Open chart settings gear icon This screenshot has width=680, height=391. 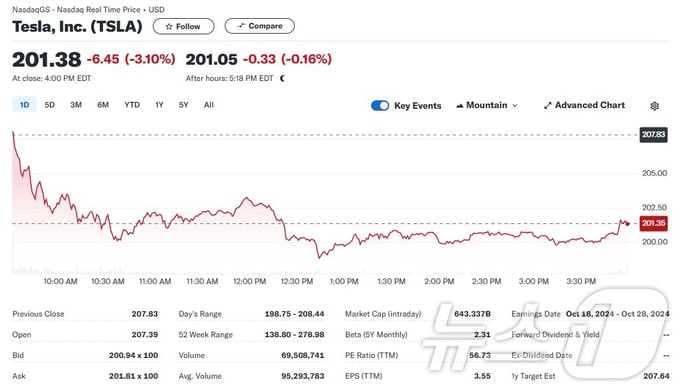coord(654,106)
